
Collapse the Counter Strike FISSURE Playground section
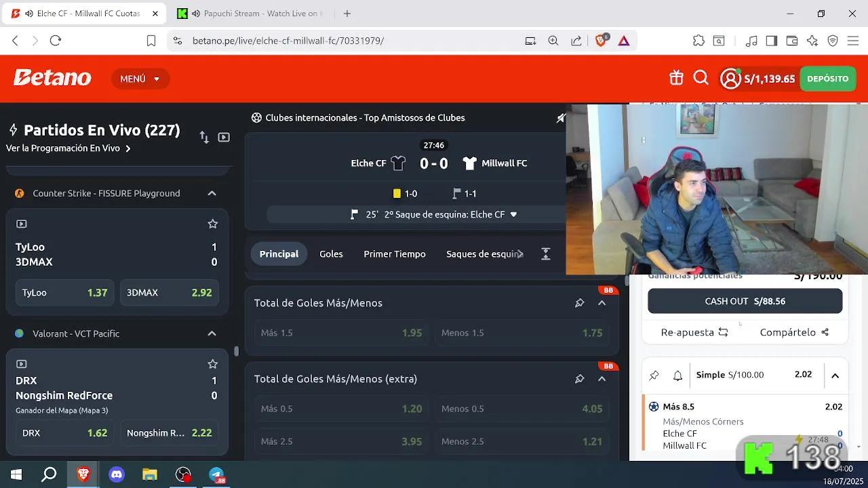click(x=212, y=193)
